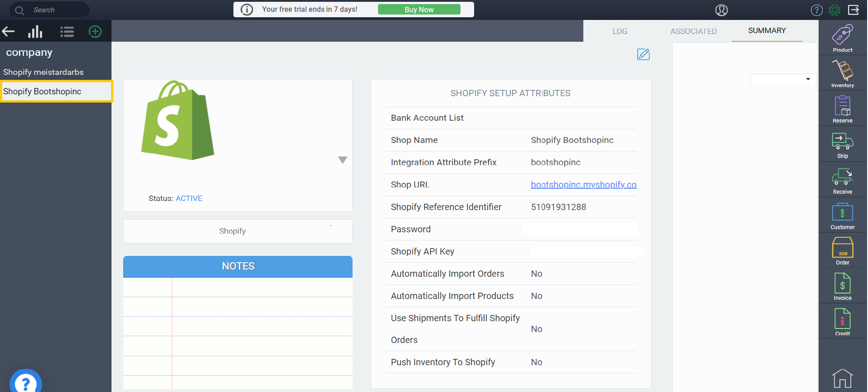This screenshot has width=868, height=392.
Task: Click the ACTIVE status link
Action: [x=189, y=198]
